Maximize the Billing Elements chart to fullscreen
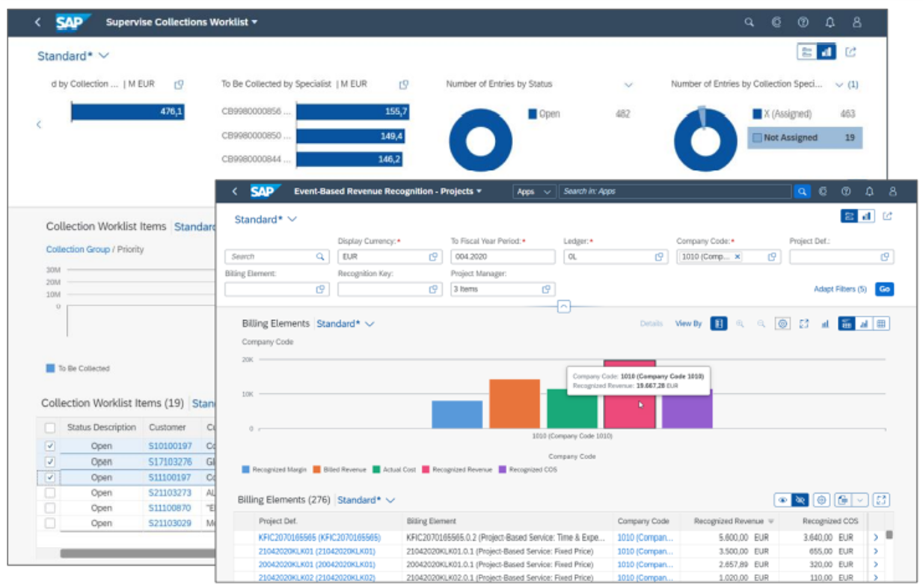The width and height of the screenshot is (923, 588). tap(804, 324)
